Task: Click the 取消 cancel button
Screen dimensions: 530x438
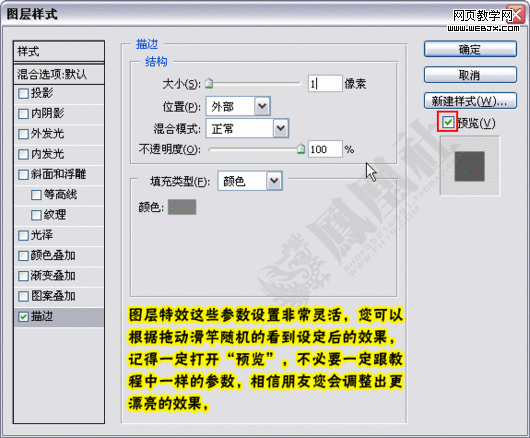Action: pyautogui.click(x=470, y=75)
